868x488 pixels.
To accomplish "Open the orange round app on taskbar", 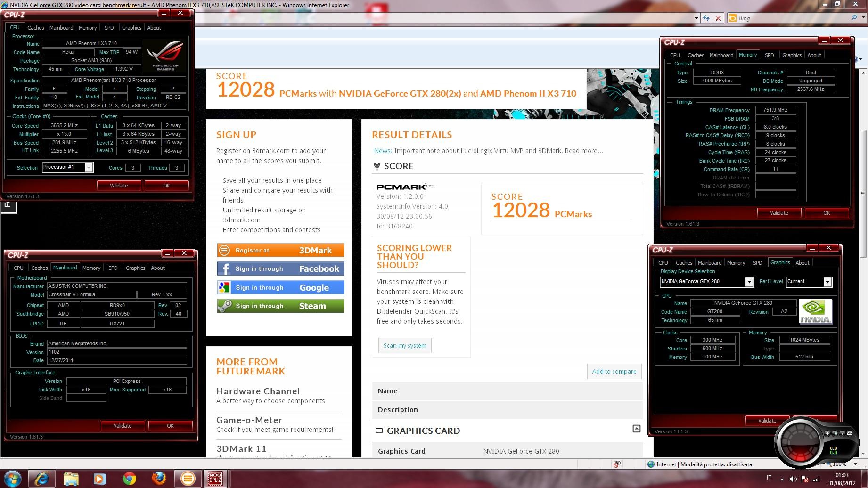I will coord(188,479).
